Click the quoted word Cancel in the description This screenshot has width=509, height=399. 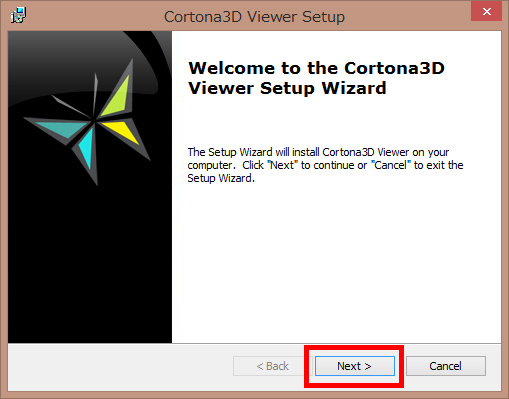[x=391, y=165]
